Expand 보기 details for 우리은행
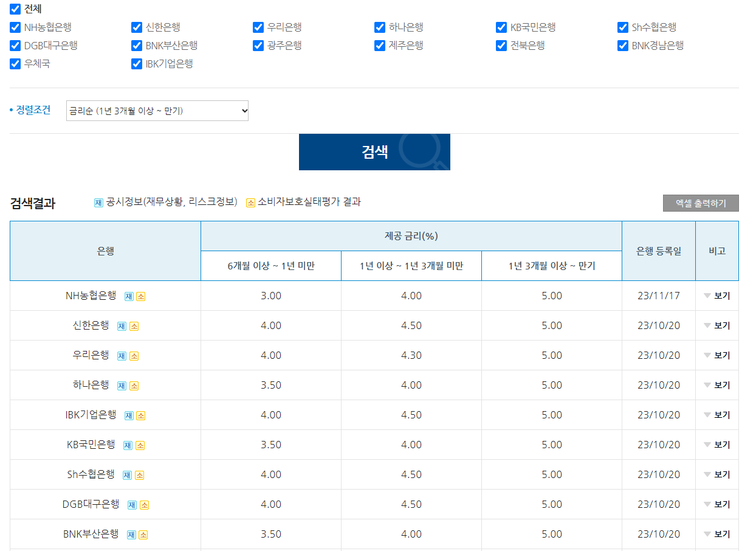Viewport: 756px width, 551px height. point(717,356)
